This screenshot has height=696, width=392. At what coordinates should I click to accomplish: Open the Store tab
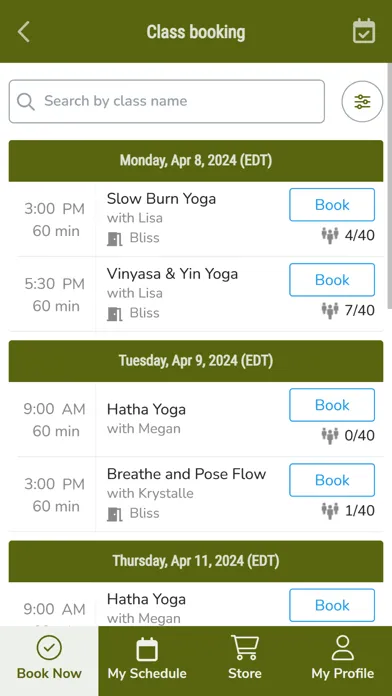245,661
